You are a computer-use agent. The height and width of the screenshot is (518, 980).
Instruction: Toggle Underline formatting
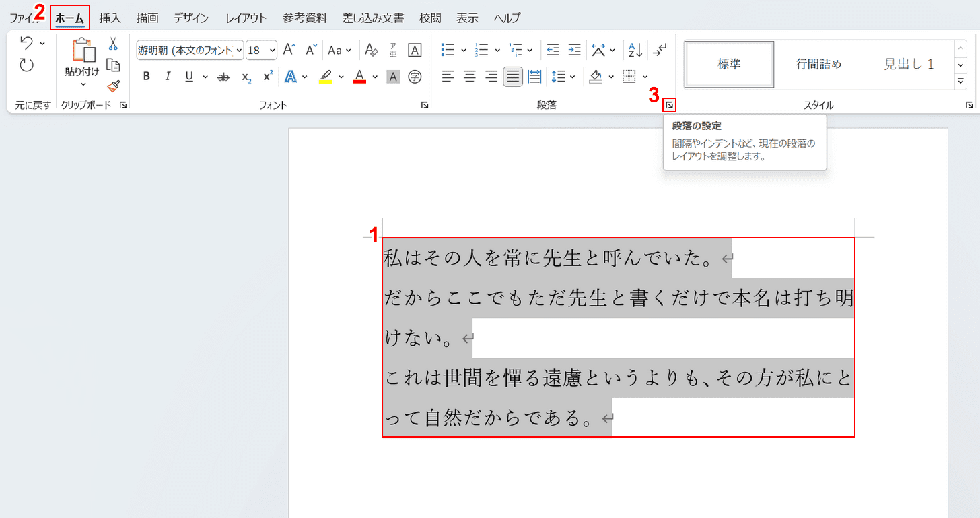click(188, 77)
